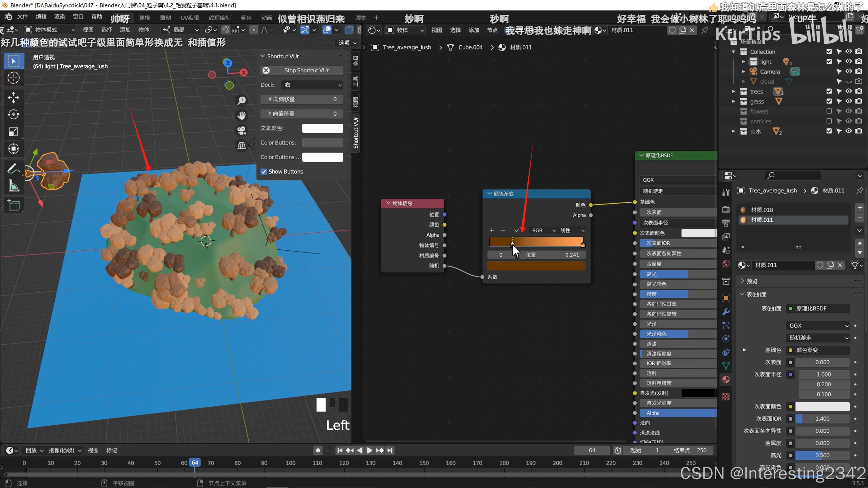Hide the trees collection with eye icon
Image resolution: width=868 pixels, height=488 pixels.
point(848,91)
